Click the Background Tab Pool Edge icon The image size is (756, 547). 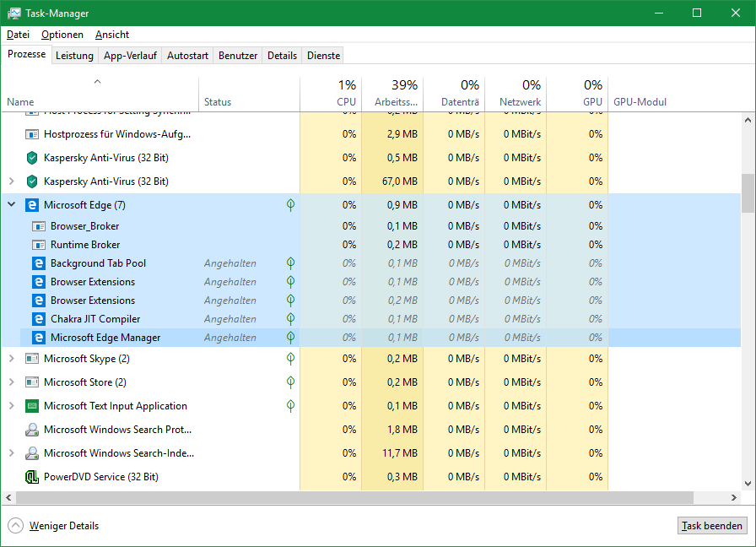(x=39, y=263)
